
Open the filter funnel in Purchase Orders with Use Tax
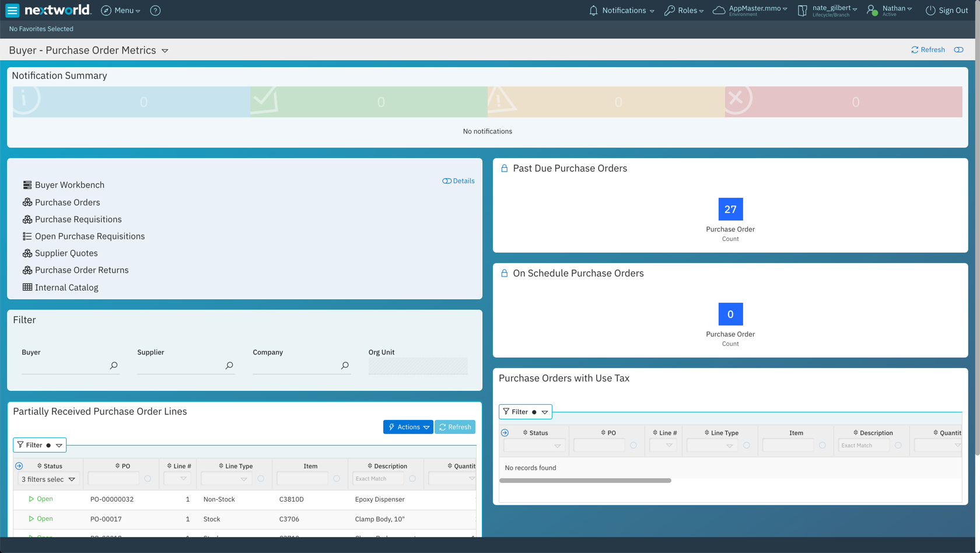coord(506,411)
